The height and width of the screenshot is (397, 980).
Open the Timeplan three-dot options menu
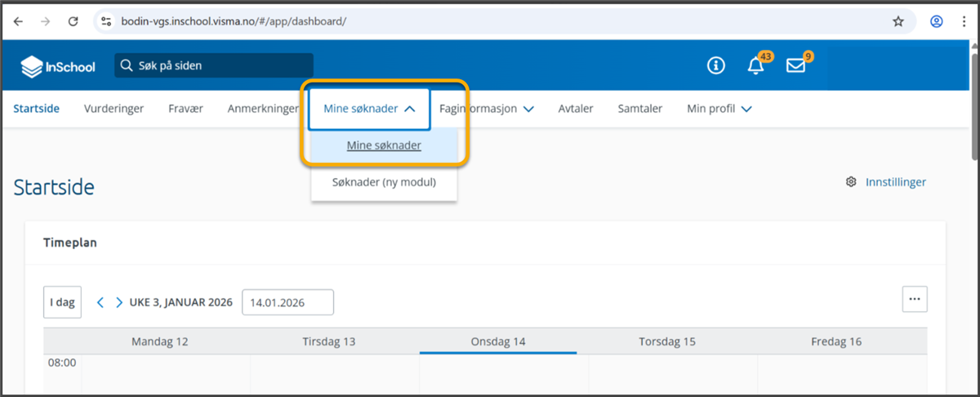point(914,299)
